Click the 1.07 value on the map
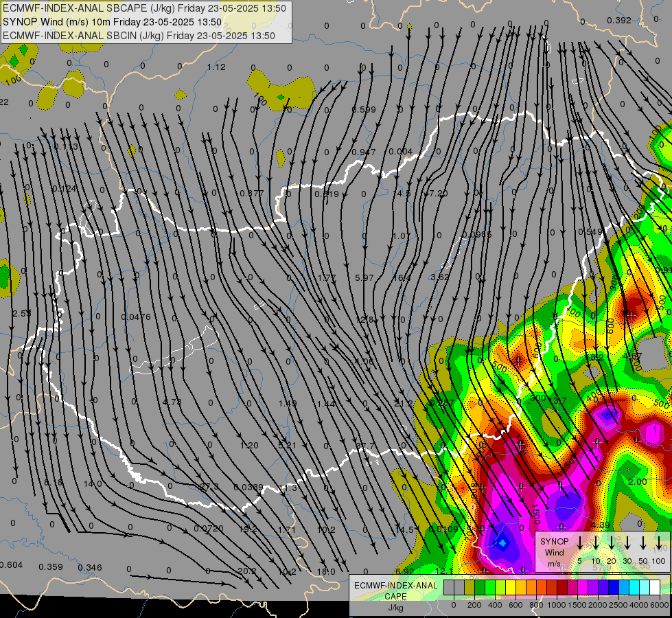Viewport: 672px width, 618px height. click(x=402, y=236)
